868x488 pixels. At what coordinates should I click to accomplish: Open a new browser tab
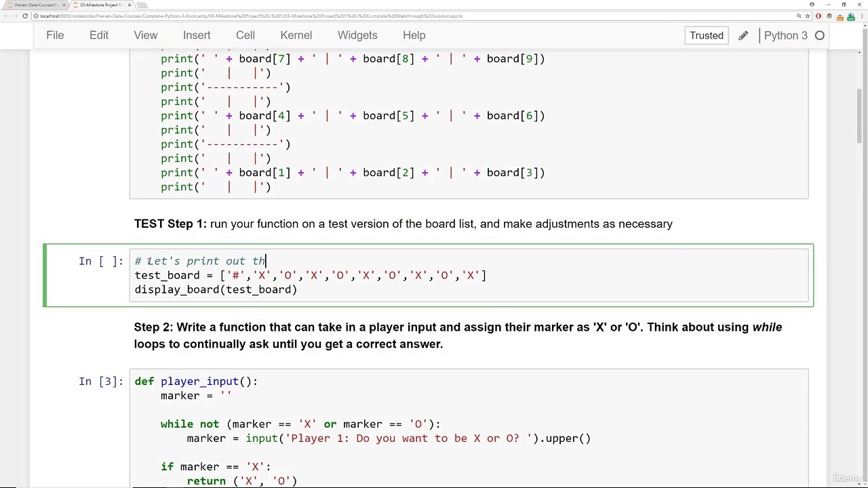pos(142,5)
